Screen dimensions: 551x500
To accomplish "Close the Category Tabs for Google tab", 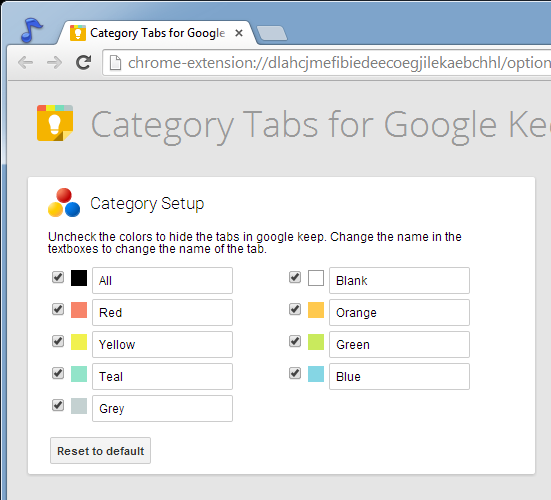I will click(239, 33).
